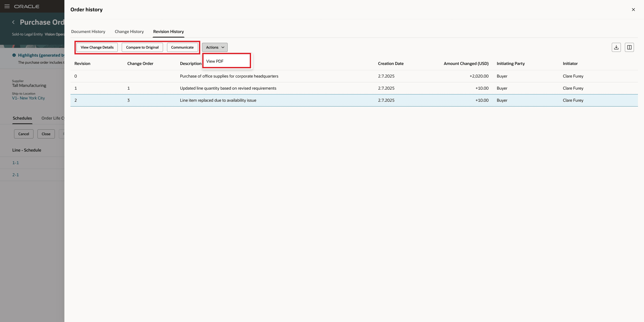Open schedule line 1-1 link
This screenshot has width=644, height=322.
(16, 163)
